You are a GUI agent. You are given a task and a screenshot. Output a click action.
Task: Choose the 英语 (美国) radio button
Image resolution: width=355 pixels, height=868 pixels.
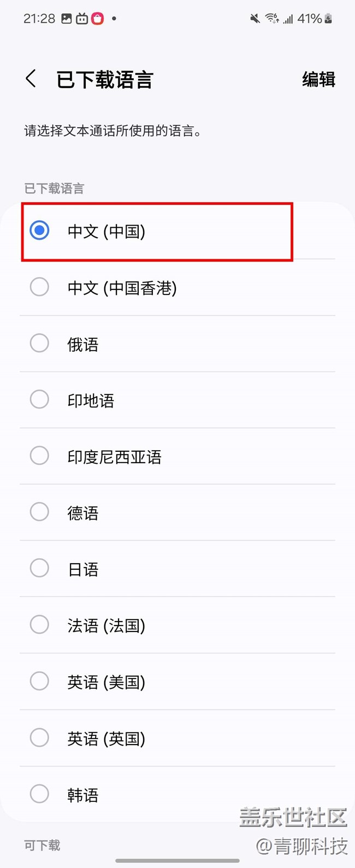39,681
